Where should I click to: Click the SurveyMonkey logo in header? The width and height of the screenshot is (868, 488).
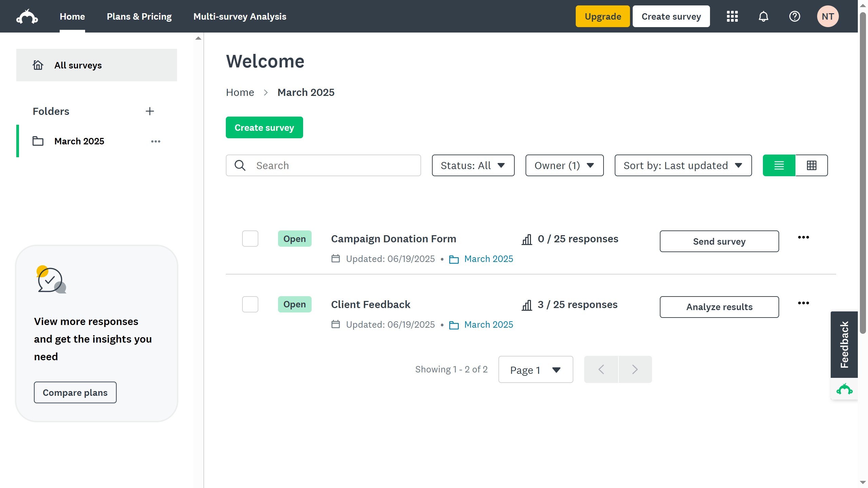point(27,17)
